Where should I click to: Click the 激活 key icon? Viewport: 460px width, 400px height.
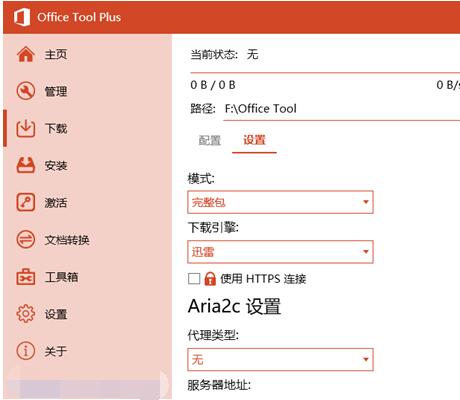(x=26, y=202)
